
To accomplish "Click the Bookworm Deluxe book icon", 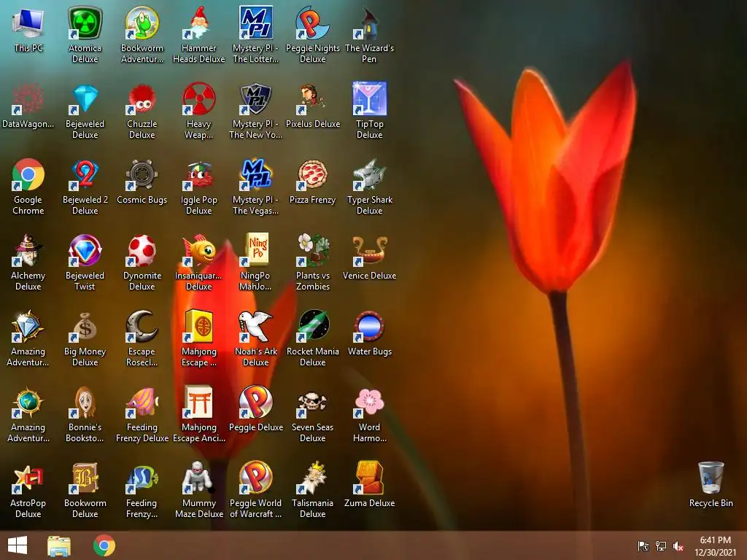I will tap(85, 478).
